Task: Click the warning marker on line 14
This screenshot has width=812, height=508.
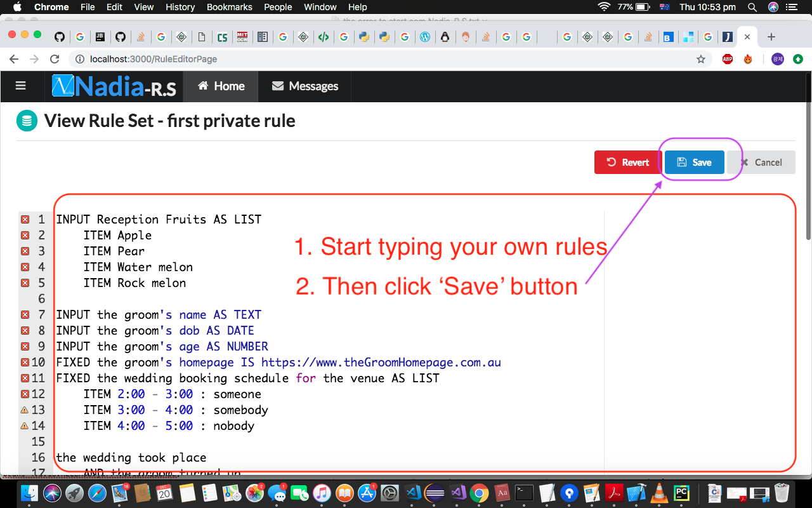Action: (25, 426)
